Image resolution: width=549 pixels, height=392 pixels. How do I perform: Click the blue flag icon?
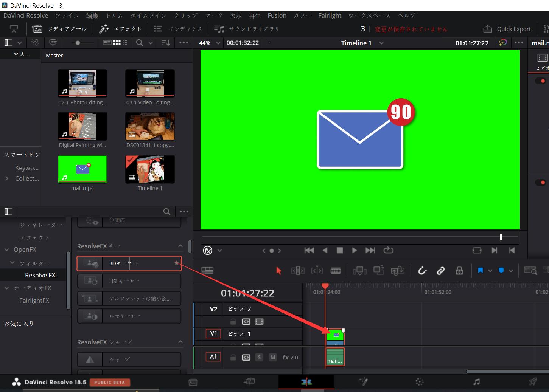tap(481, 271)
